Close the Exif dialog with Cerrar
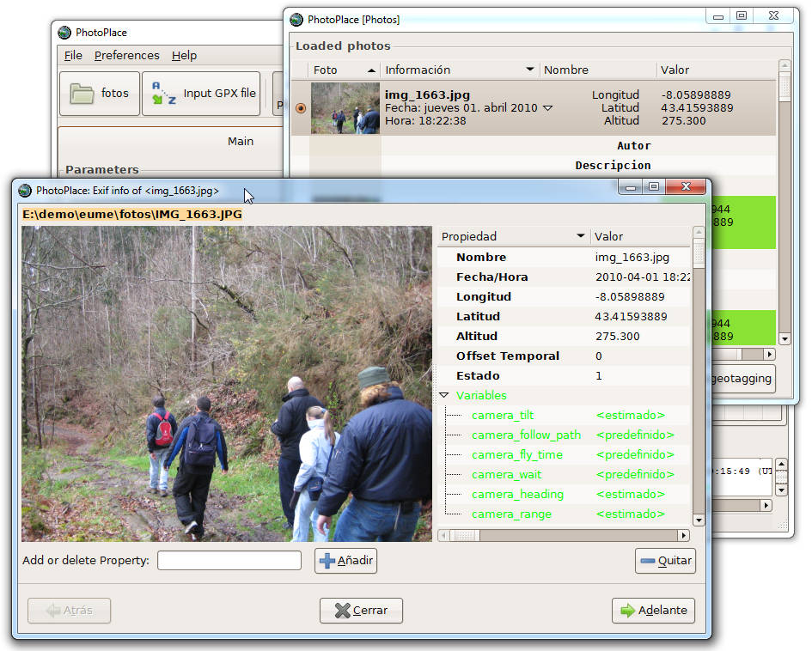 (361, 611)
